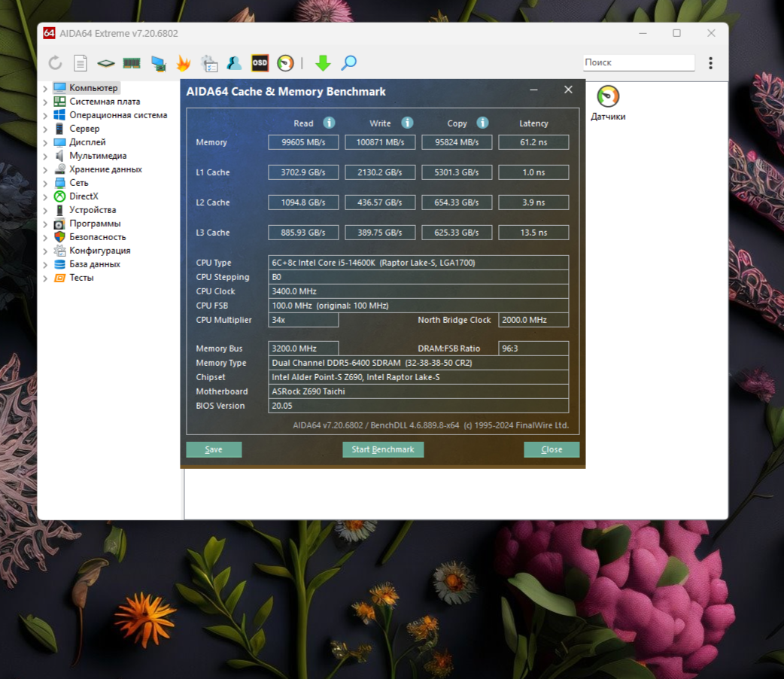Click the Memory Latency value 61.2 ns
Screen dimensions: 784x679
click(x=533, y=142)
